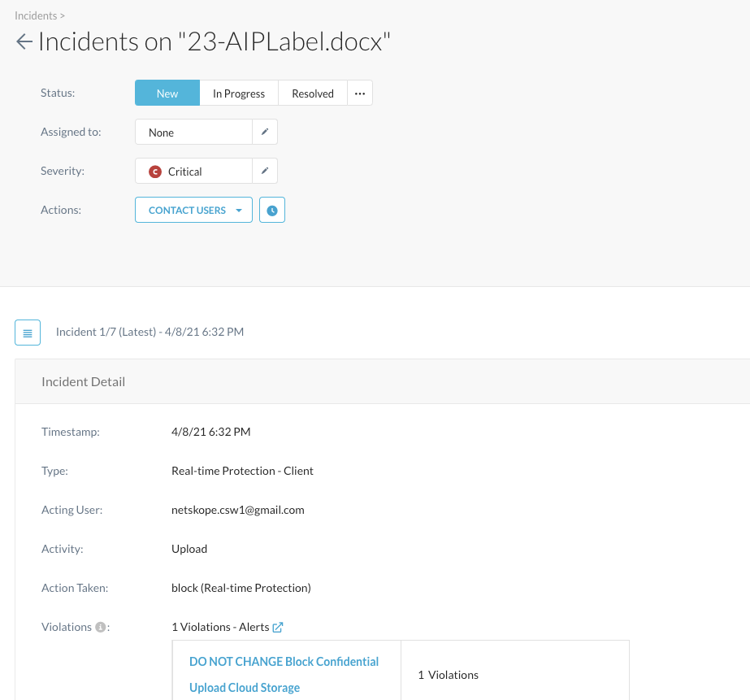Click the 1 Violations cell in the policy row
Viewport: 750px width, 700px height.
(448, 675)
